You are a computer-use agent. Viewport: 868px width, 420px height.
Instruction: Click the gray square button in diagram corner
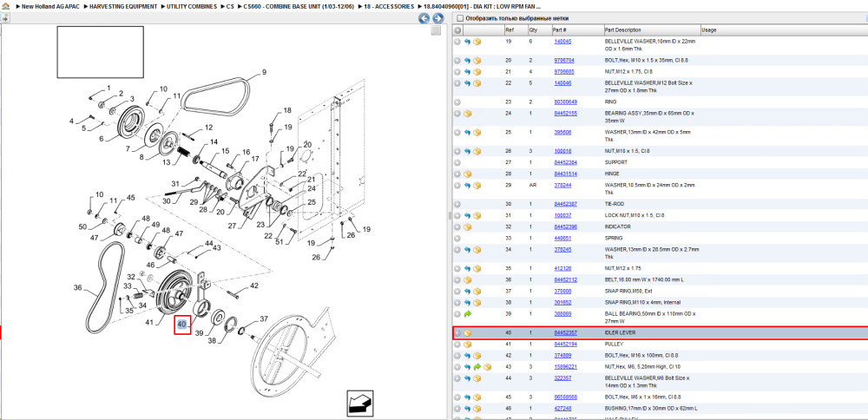(436, 30)
